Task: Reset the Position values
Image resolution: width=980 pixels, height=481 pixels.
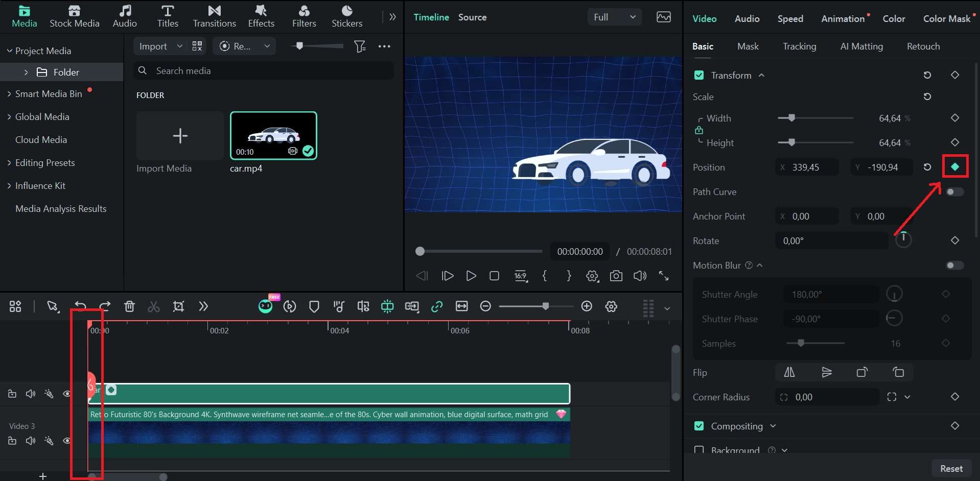Action: (927, 167)
